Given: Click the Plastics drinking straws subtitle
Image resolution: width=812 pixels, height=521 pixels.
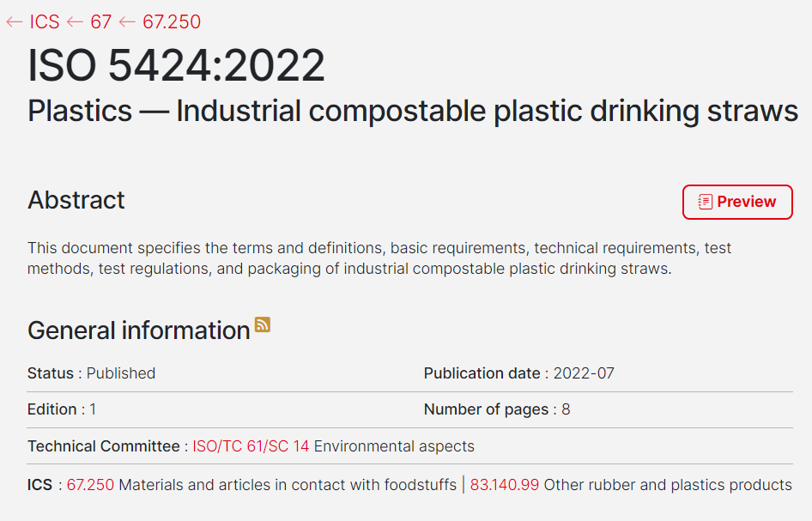Looking at the screenshot, I should [x=413, y=111].
